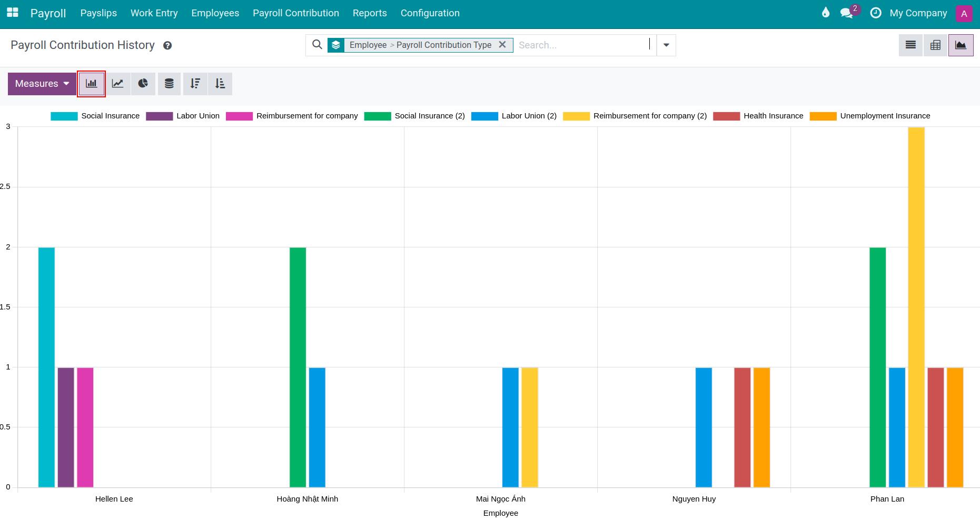This screenshot has width=980, height=520.
Task: Open the Measures dropdown
Action: point(42,83)
